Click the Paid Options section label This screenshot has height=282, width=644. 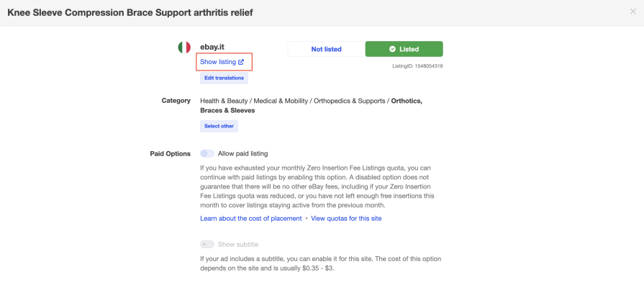170,153
